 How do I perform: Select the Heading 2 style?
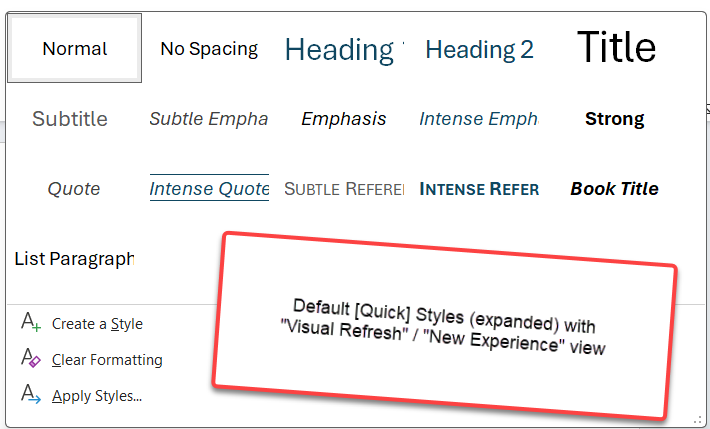479,48
